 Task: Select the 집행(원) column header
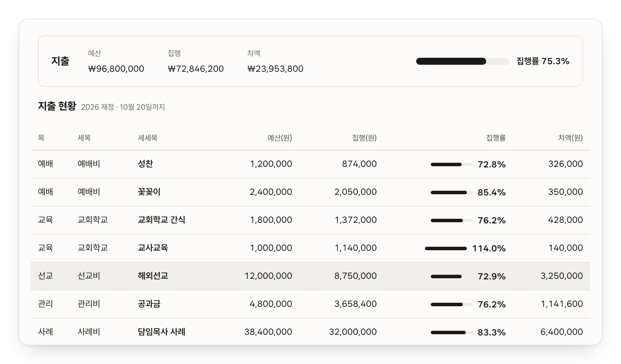click(364, 138)
